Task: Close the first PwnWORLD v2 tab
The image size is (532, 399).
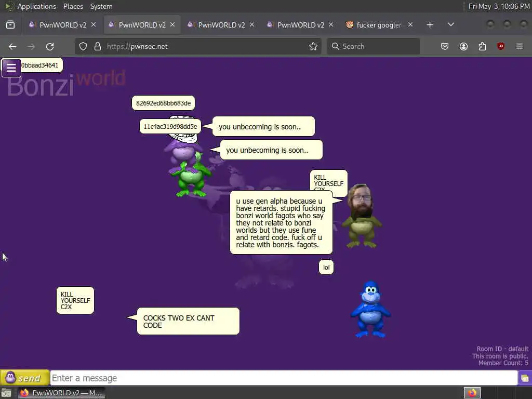Action: click(x=94, y=25)
